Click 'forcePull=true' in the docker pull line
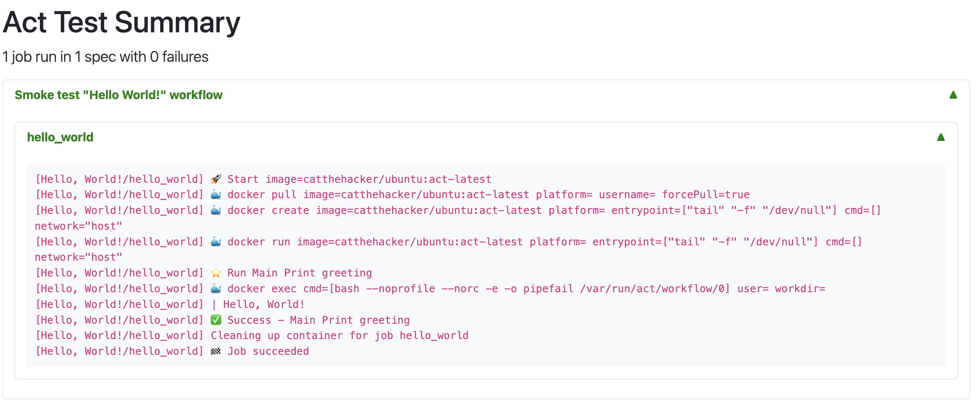The width and height of the screenshot is (980, 412). click(x=706, y=195)
